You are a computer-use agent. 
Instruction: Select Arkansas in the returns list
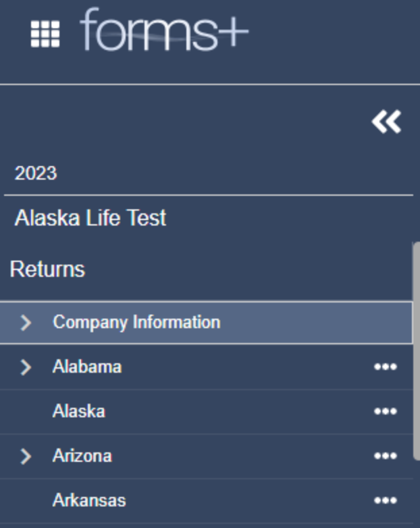pos(89,500)
